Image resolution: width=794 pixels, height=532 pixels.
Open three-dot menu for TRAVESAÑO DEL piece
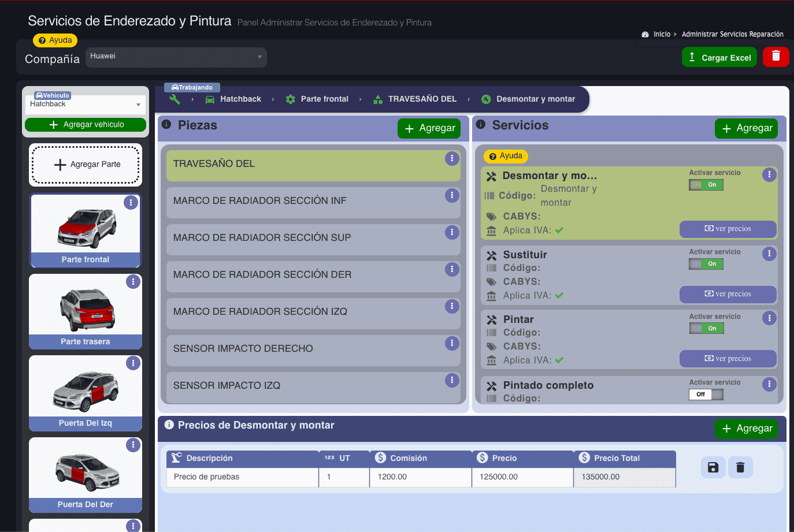click(452, 158)
